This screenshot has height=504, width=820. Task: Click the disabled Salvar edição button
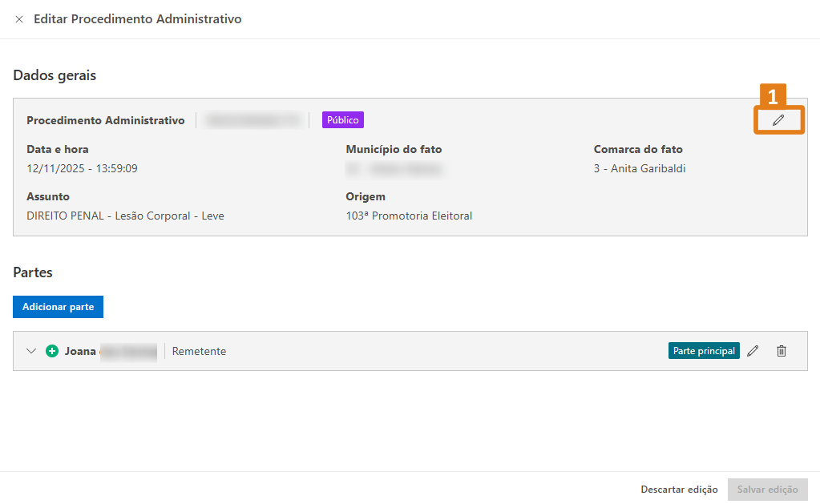pos(767,489)
